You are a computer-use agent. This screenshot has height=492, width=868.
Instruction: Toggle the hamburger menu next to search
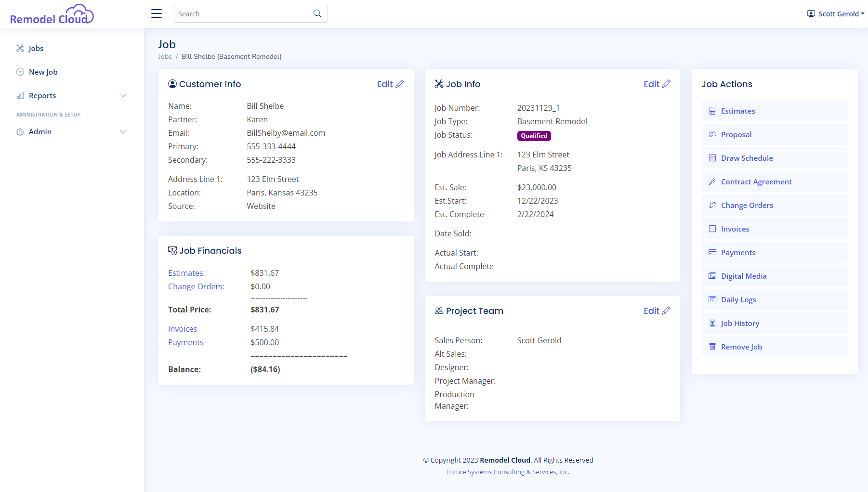pos(156,13)
